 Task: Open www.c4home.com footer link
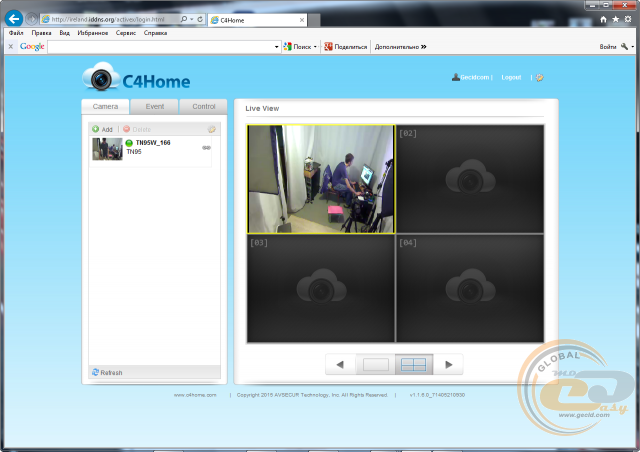(x=195, y=395)
